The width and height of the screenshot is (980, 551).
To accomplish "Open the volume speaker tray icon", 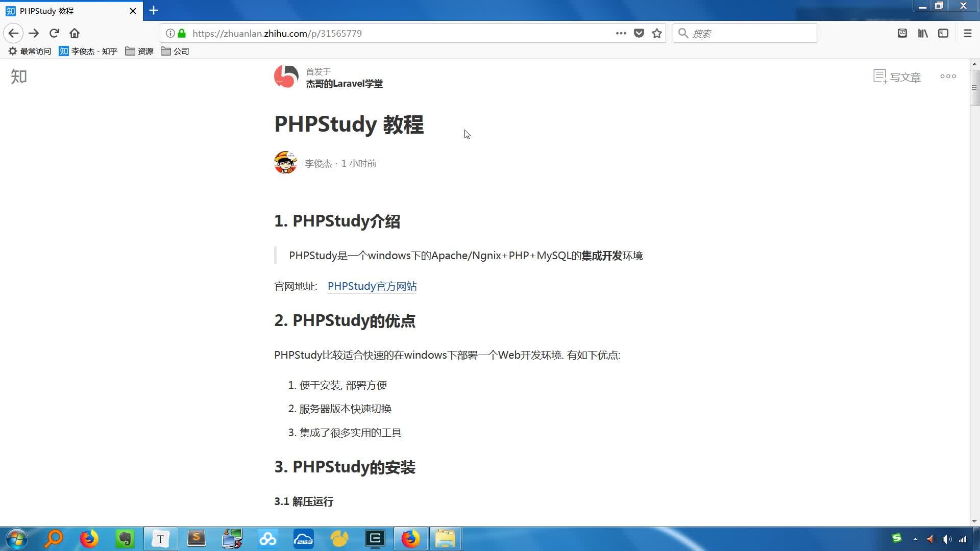I will coord(947,539).
